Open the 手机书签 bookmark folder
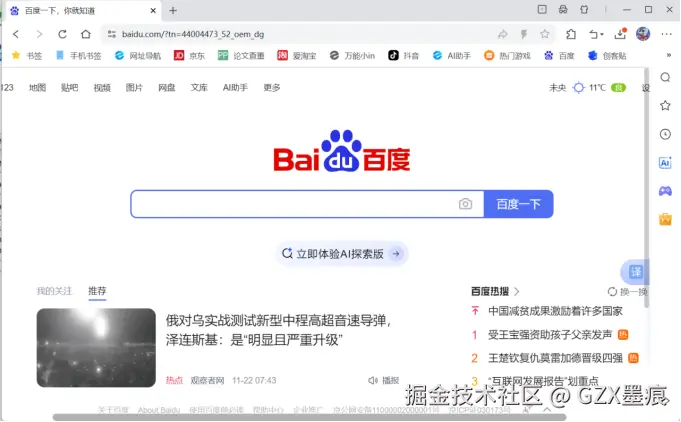Screen dimensions: 681x422 point(79,56)
